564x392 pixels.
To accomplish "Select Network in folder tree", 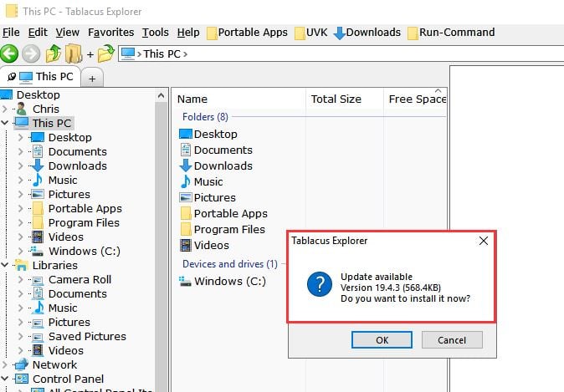I will click(54, 364).
